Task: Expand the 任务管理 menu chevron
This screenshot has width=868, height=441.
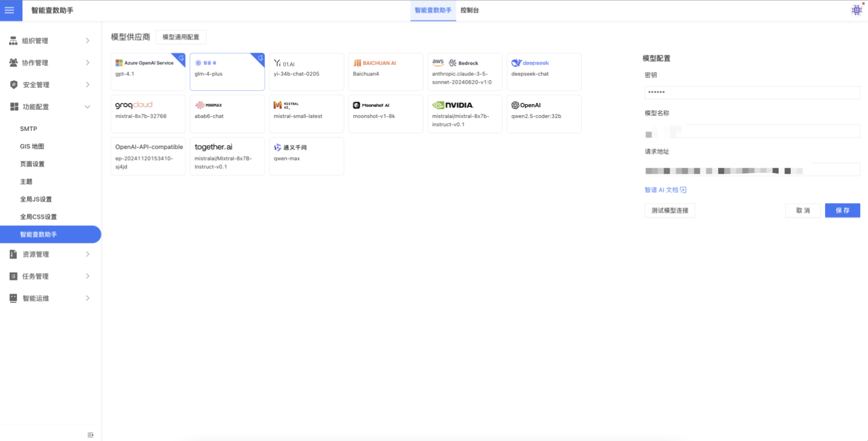Action: click(87, 277)
